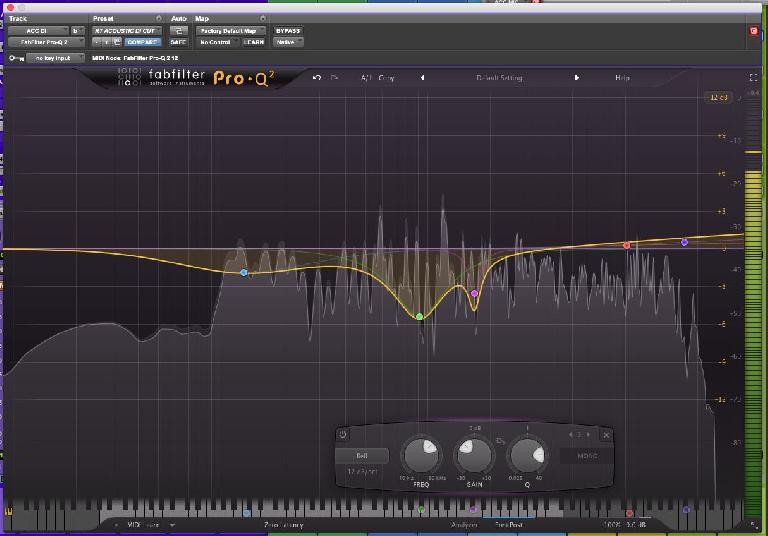Open the Factory Default Map dropdown
This screenshot has height=536, width=768.
pyautogui.click(x=231, y=31)
